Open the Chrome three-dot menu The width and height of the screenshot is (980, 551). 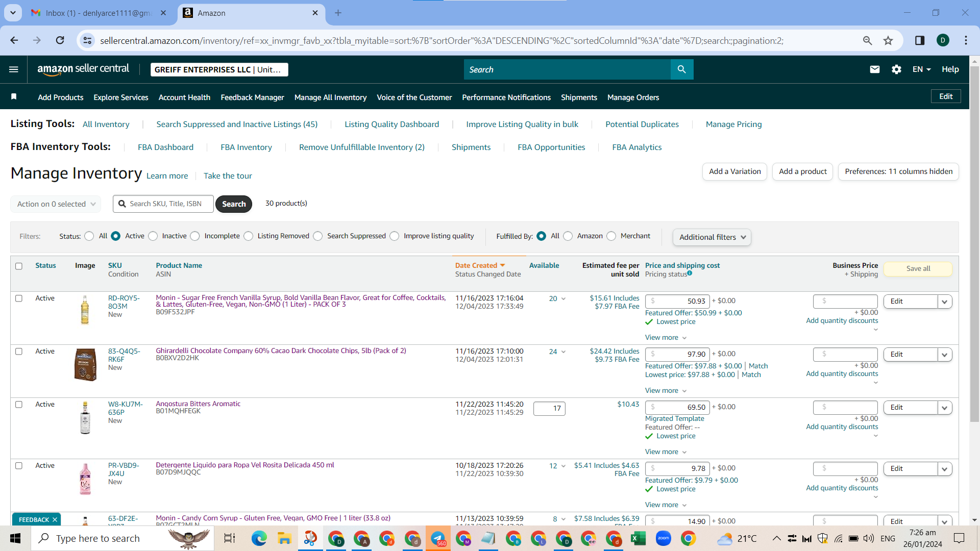966,40
